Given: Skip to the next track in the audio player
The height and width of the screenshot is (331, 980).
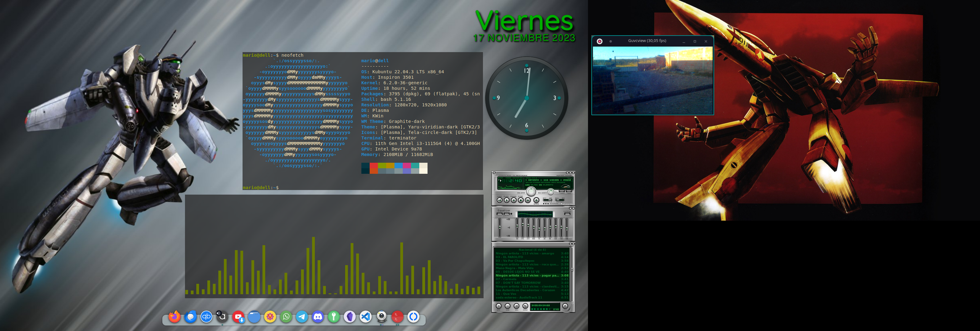Looking at the screenshot, I should pyautogui.click(x=528, y=200).
